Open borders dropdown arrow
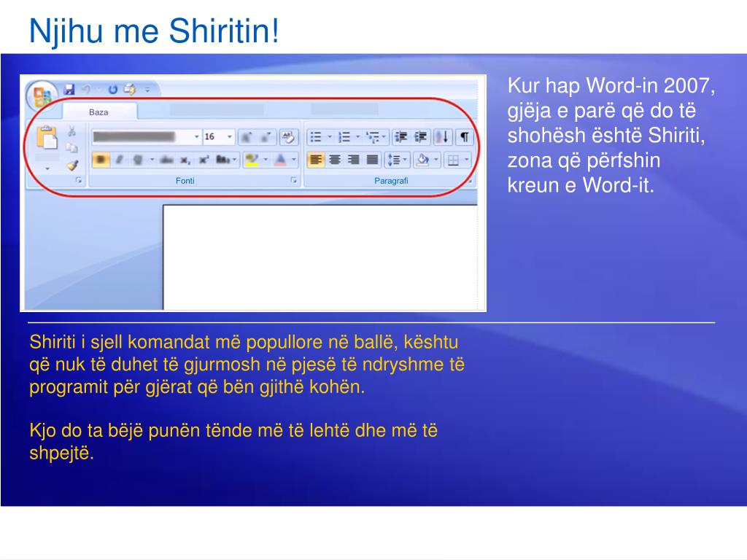Image resolution: width=747 pixels, height=560 pixels. pyautogui.click(x=466, y=160)
